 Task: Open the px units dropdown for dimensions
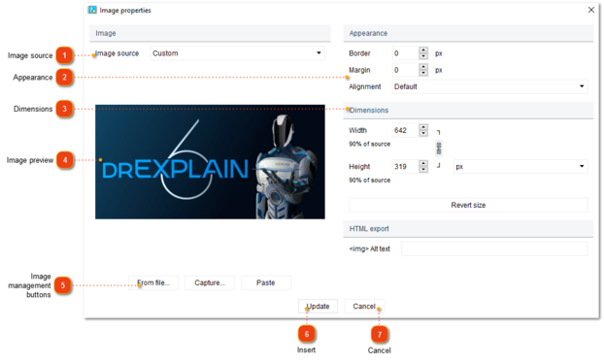[520, 166]
